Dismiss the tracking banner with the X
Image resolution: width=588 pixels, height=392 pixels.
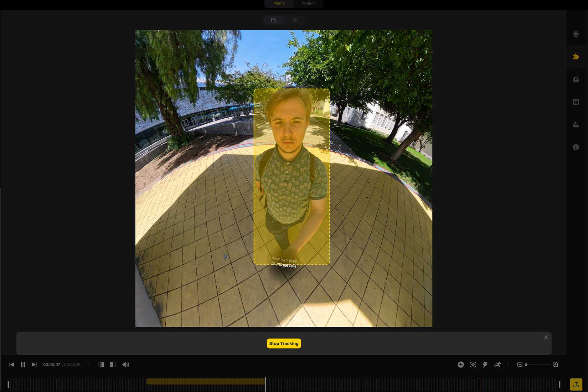click(546, 337)
